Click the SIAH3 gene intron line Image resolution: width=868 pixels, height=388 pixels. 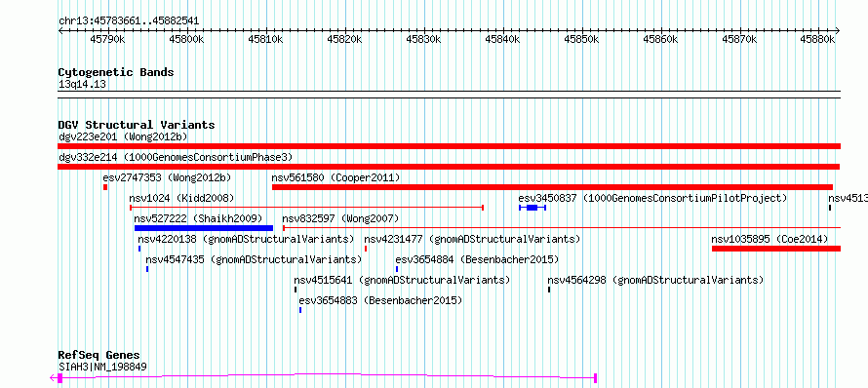(328, 376)
